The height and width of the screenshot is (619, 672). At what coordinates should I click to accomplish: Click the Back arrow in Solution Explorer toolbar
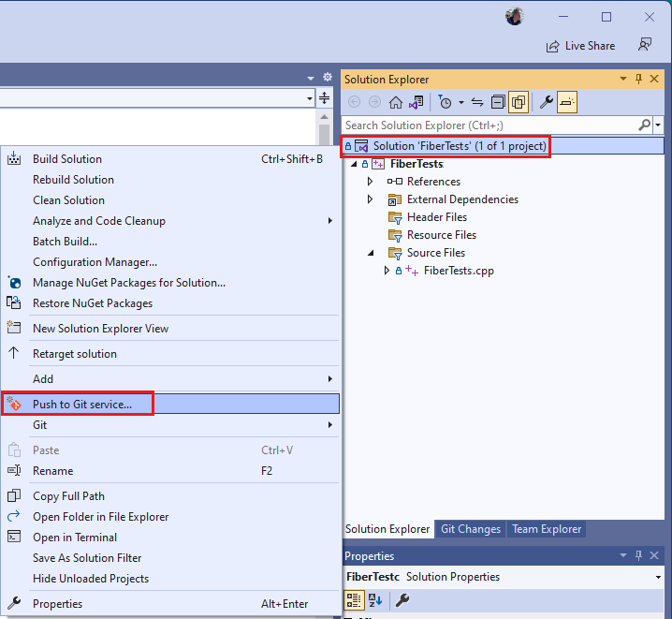(x=354, y=102)
